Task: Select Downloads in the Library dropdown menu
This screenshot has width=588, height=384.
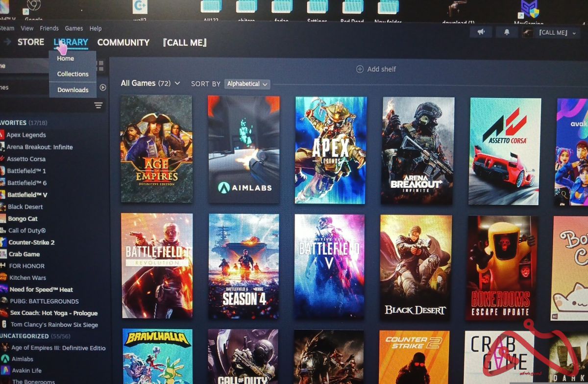Action: click(73, 90)
